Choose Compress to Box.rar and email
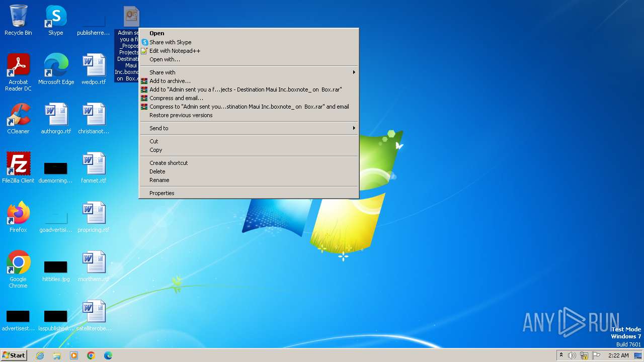This screenshot has height=362, width=644. point(249,107)
